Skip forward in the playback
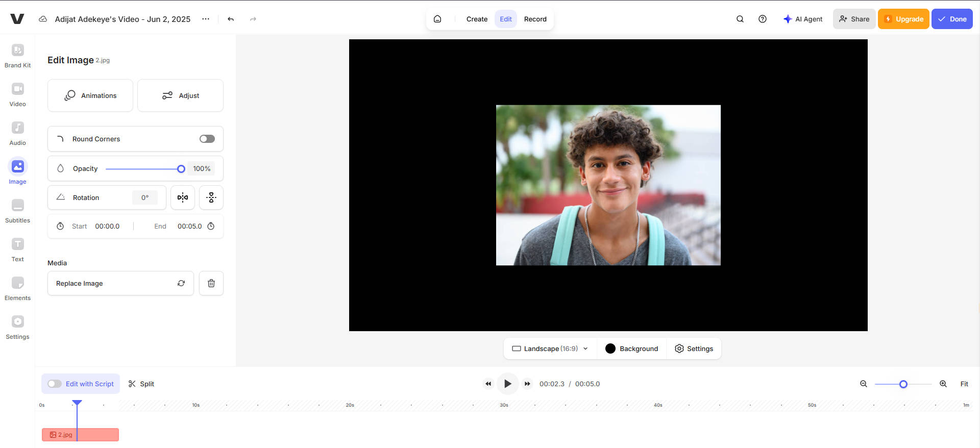 (x=527, y=384)
